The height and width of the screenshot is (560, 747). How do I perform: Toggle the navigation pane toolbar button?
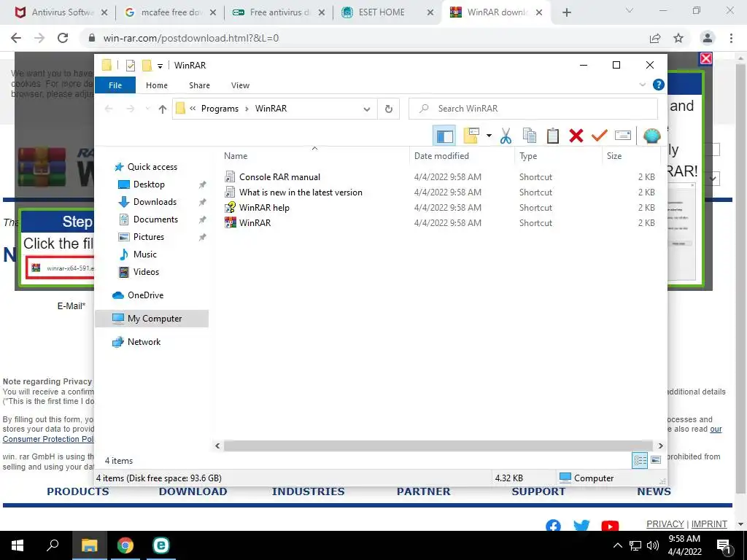point(444,136)
